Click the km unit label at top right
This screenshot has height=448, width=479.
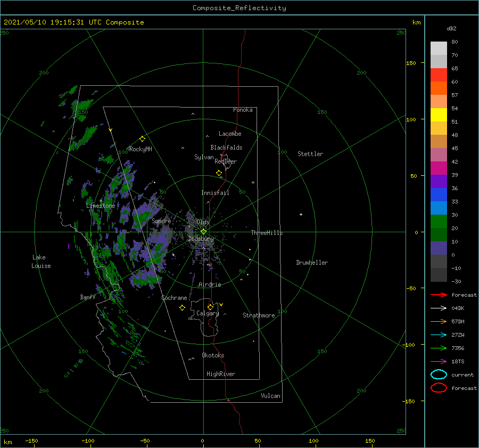416,22
